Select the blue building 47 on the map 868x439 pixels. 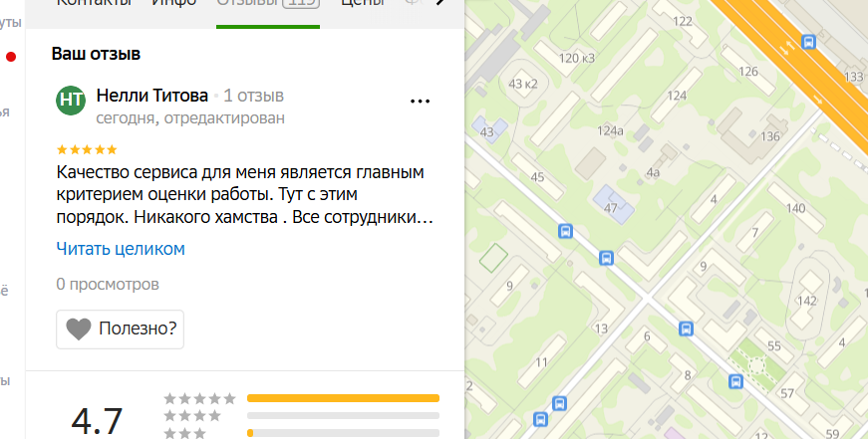tap(611, 206)
